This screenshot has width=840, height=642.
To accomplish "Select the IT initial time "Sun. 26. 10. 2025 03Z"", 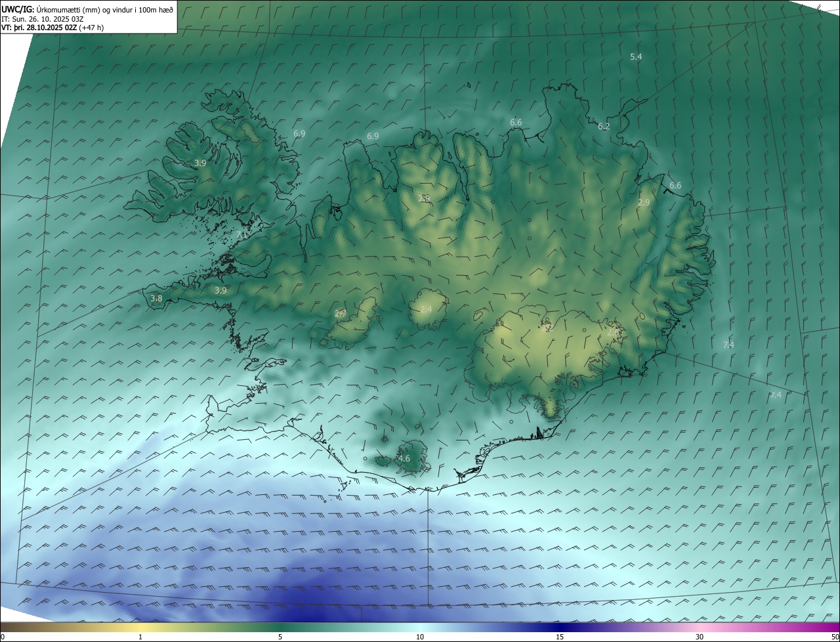I will coord(48,18).
